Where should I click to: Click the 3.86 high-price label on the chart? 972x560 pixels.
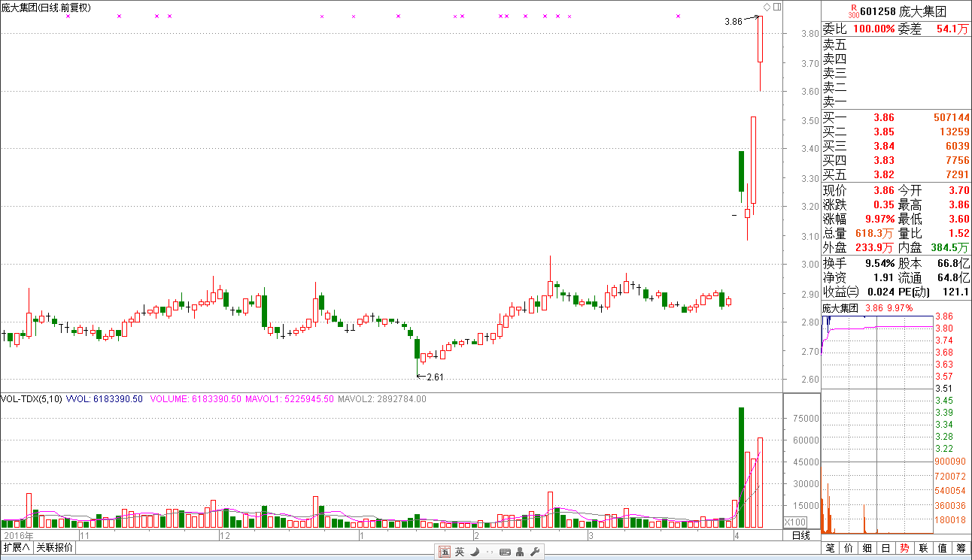click(734, 22)
